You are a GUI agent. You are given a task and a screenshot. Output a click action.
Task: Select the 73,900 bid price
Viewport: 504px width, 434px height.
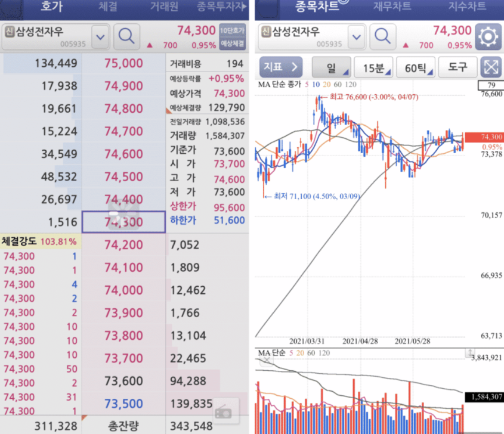pos(123,313)
